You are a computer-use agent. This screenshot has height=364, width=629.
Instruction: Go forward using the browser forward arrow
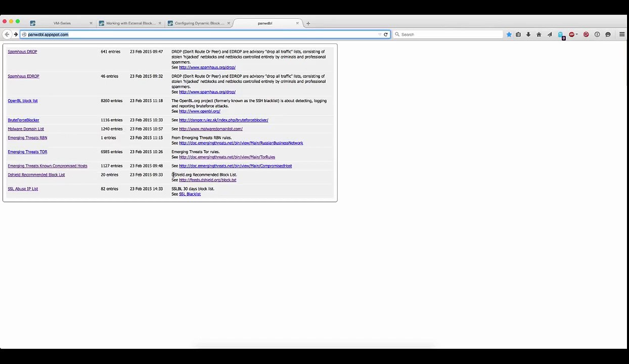[16, 34]
